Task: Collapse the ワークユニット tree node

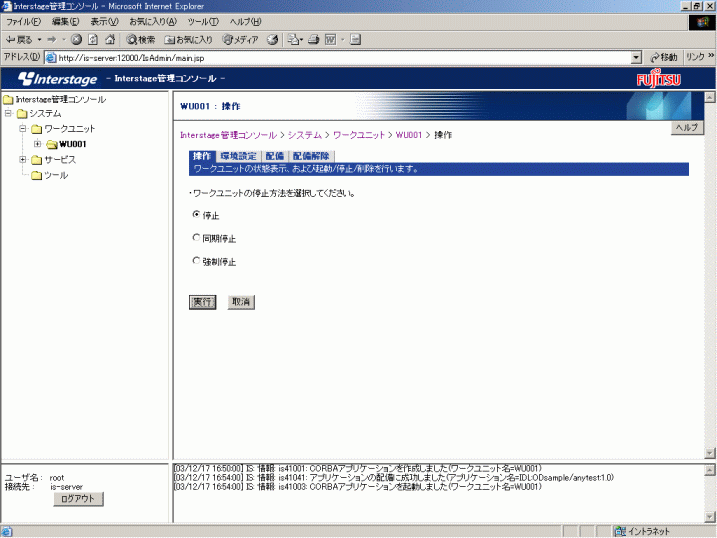Action: pyautogui.click(x=22, y=128)
